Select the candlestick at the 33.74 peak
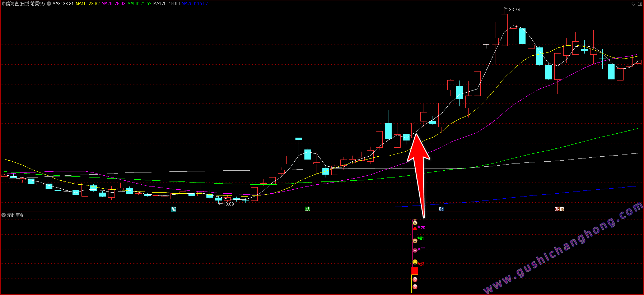 pyautogui.click(x=504, y=30)
